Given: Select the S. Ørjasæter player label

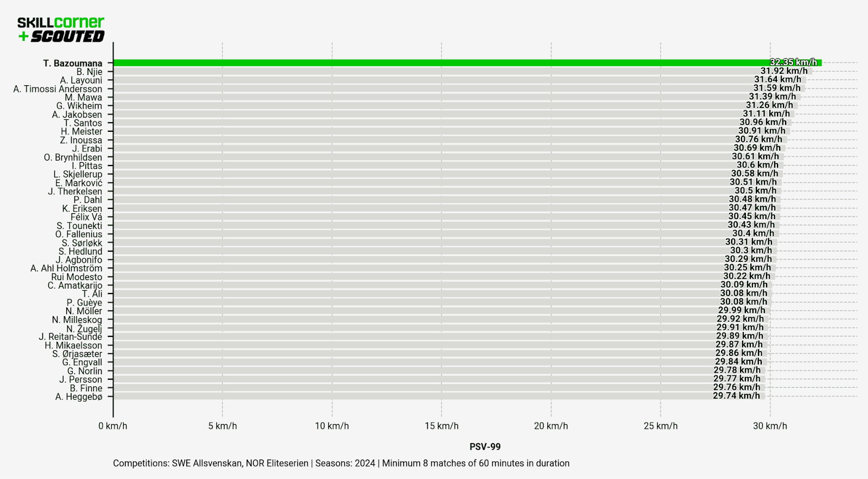Looking at the screenshot, I should point(77,354).
